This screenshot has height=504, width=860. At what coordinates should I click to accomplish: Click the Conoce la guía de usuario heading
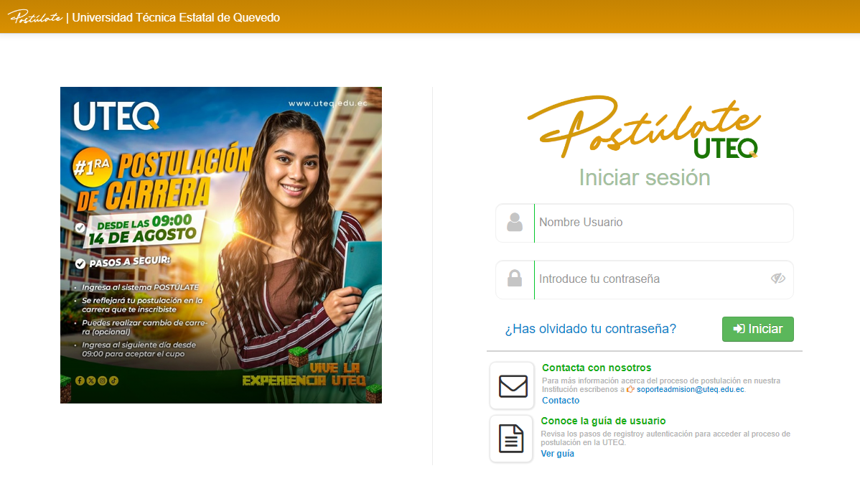(x=603, y=421)
